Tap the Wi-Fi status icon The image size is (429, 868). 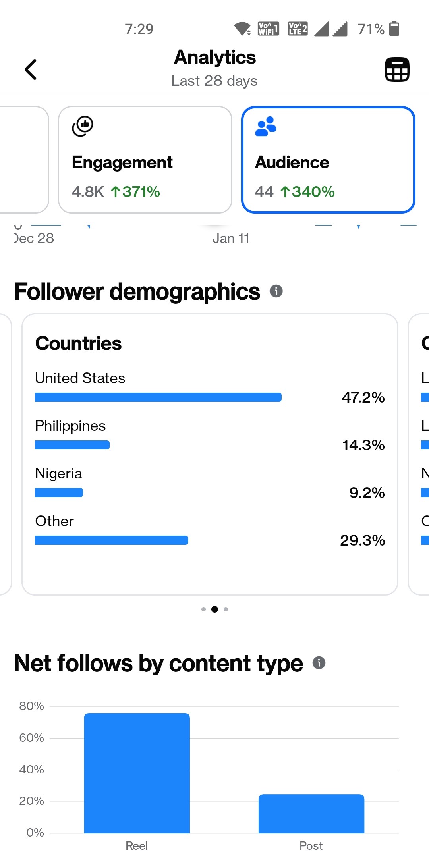[242, 29]
